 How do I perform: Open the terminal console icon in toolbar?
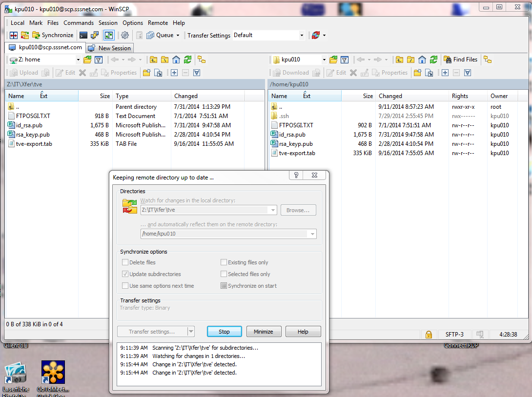click(83, 35)
